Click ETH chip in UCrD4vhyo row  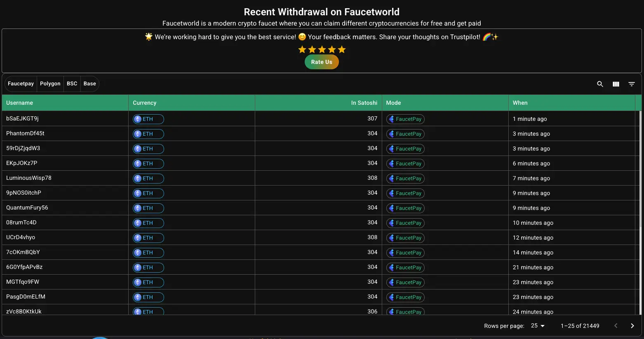[148, 238]
